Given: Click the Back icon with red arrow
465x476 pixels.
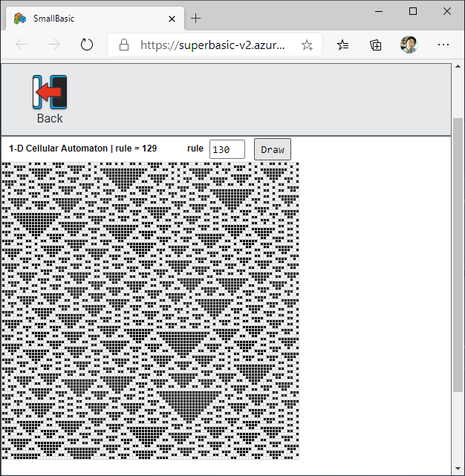Looking at the screenshot, I should (x=50, y=92).
